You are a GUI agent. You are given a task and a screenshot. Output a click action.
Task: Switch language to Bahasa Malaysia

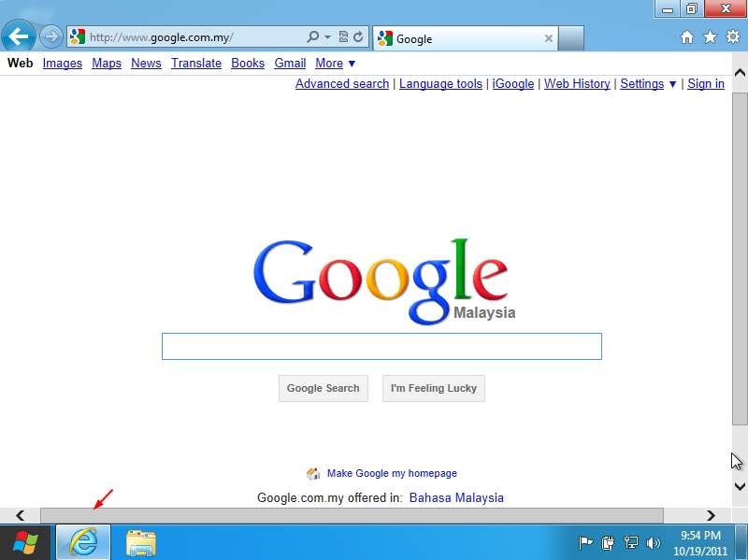point(456,497)
